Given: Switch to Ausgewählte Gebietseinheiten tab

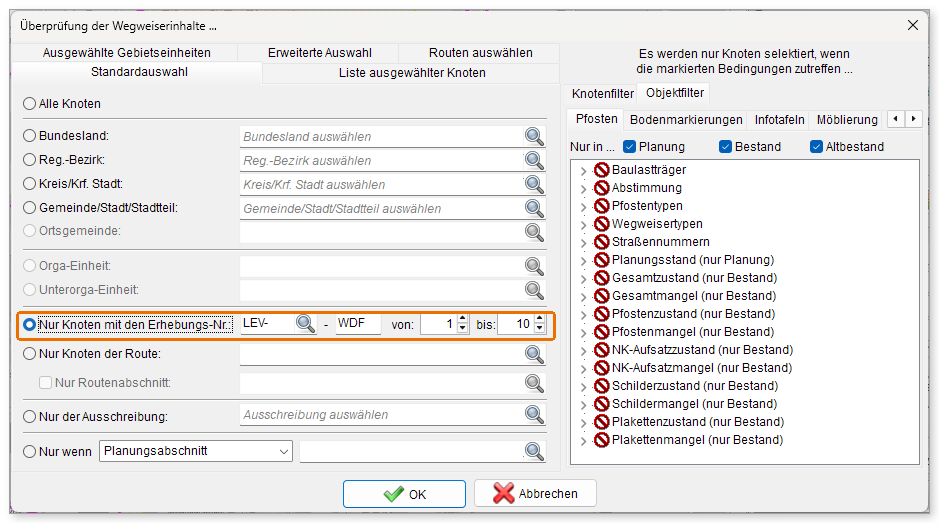Looking at the screenshot, I should click(126, 53).
